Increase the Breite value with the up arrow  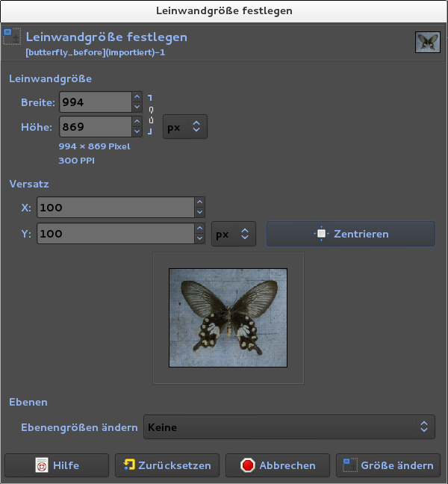point(137,97)
